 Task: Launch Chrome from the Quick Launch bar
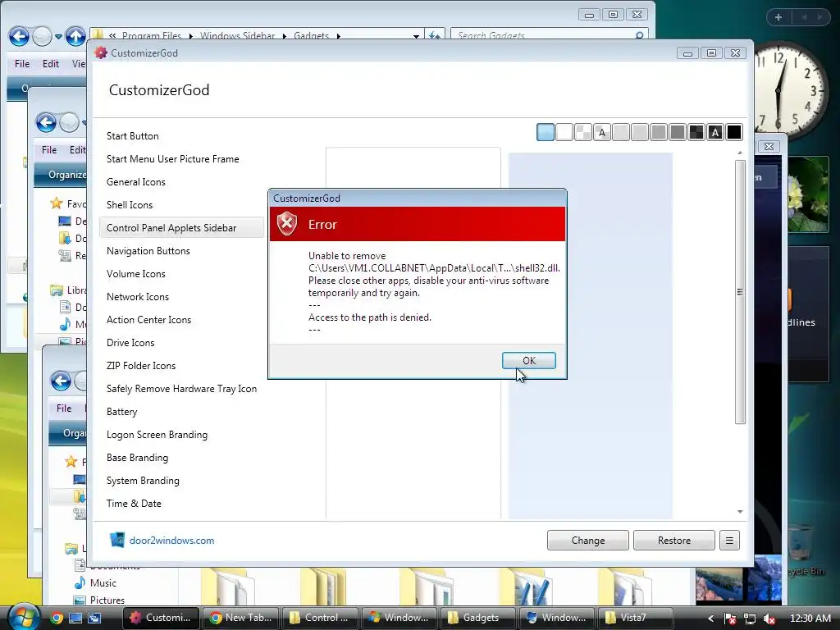pyautogui.click(x=57, y=619)
